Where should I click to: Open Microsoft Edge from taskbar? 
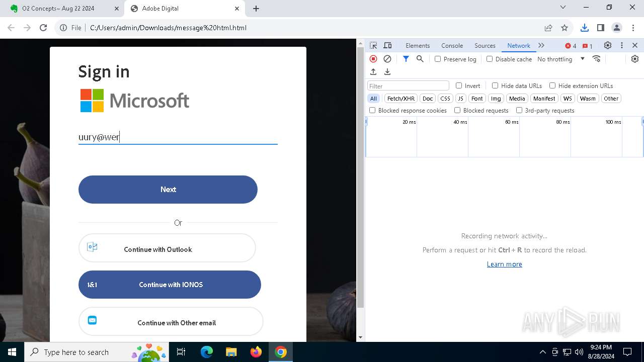coord(207,352)
